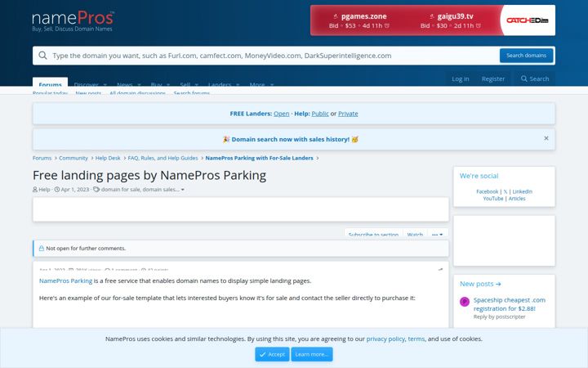Open the X social link
This screenshot has height=368, width=588.
pyautogui.click(x=506, y=191)
